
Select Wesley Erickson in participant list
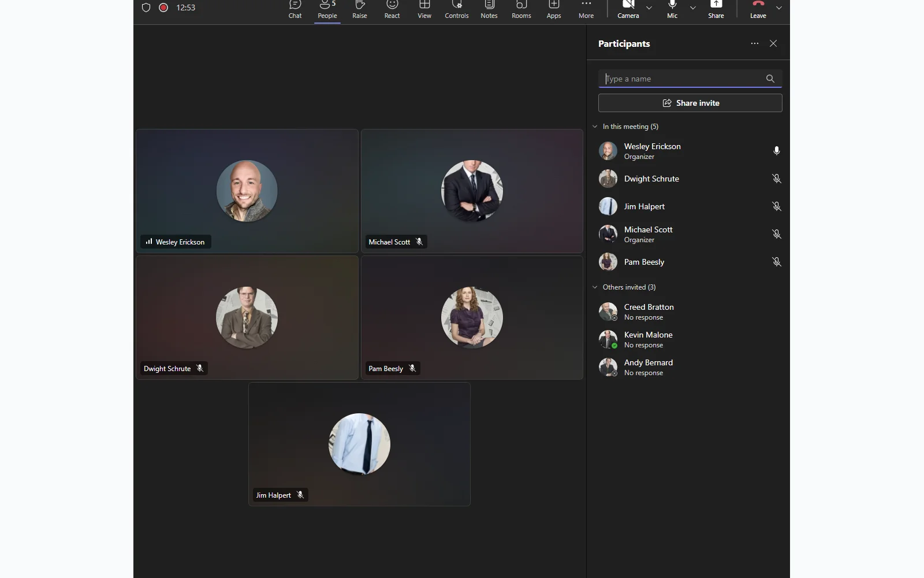[x=688, y=151]
